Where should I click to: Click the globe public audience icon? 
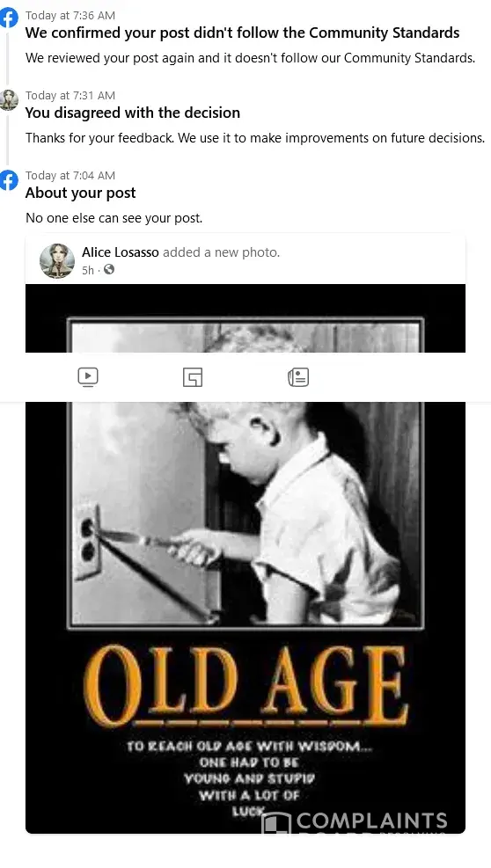click(109, 270)
